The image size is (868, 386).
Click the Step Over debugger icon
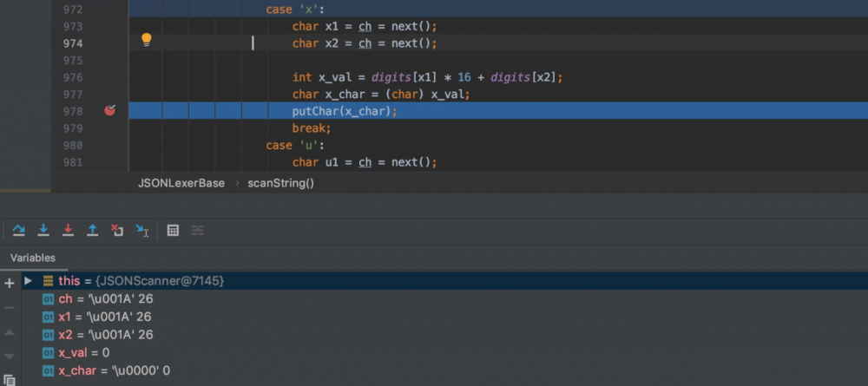[x=19, y=230]
